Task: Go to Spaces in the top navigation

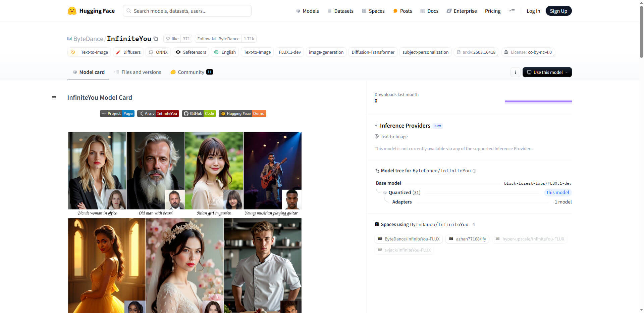Action: point(373,11)
